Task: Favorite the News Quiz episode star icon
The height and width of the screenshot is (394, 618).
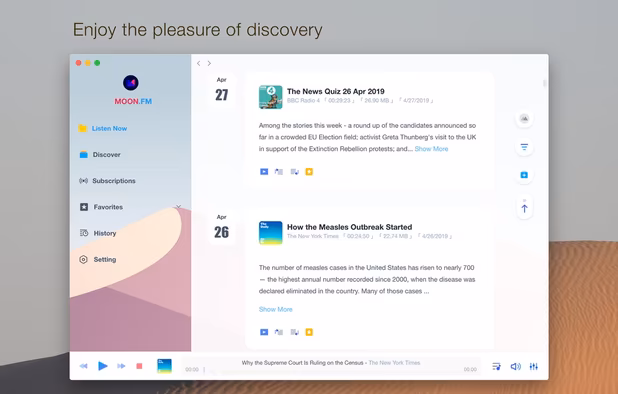Action: (309, 171)
